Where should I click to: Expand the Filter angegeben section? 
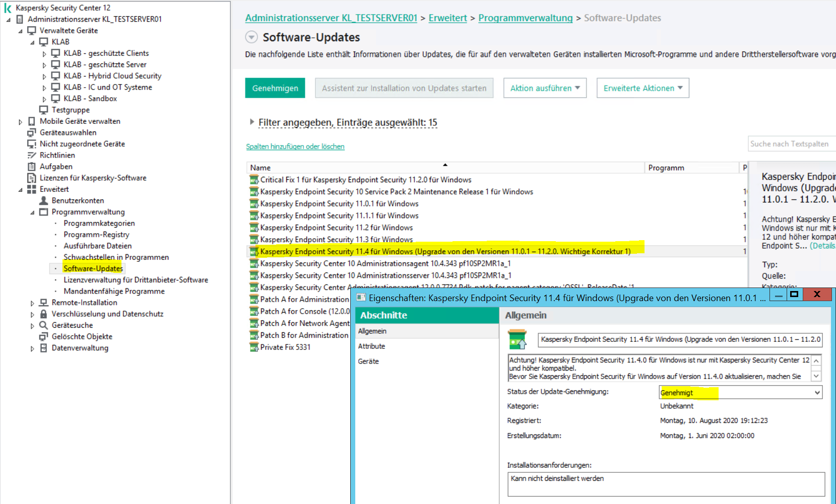(x=251, y=122)
